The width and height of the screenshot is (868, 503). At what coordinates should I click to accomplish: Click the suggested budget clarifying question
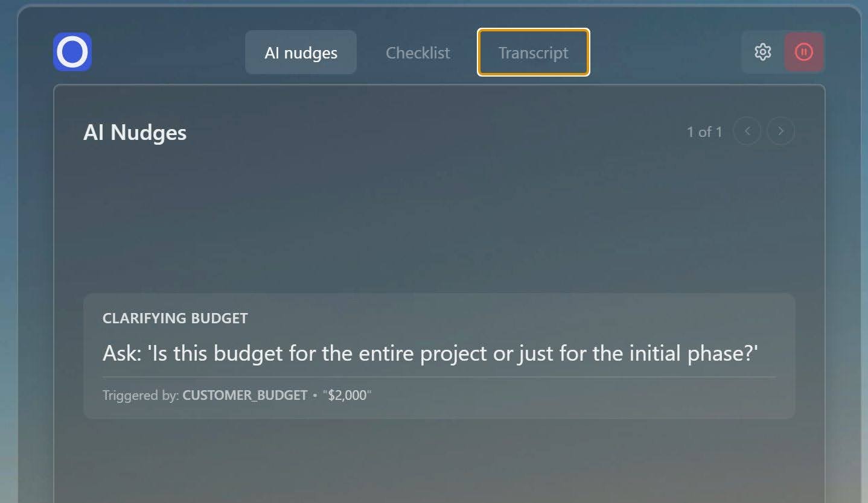coord(430,353)
